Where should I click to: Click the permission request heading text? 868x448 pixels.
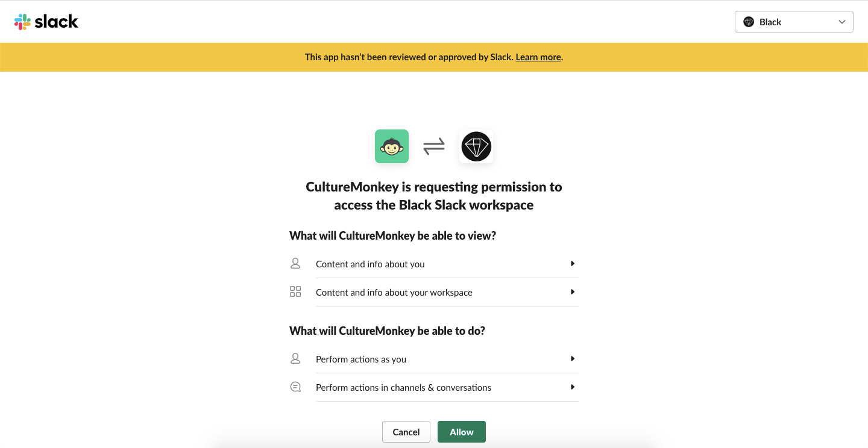[x=433, y=196]
